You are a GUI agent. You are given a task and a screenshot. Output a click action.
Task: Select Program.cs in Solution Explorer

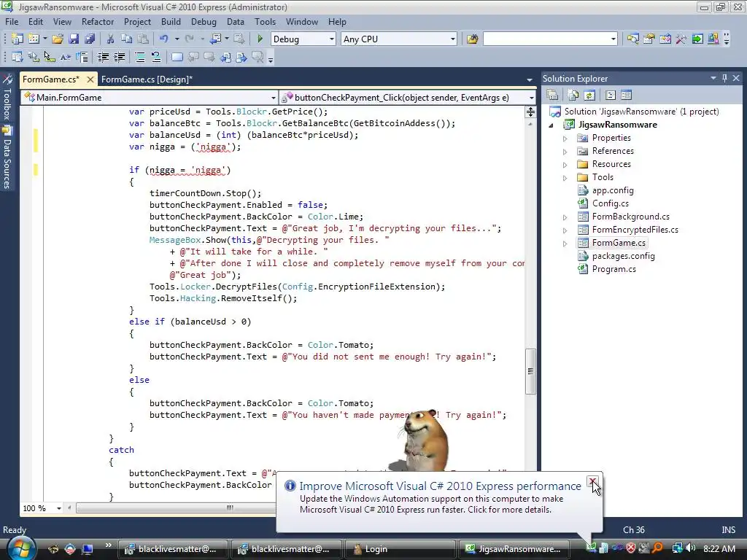coord(614,269)
